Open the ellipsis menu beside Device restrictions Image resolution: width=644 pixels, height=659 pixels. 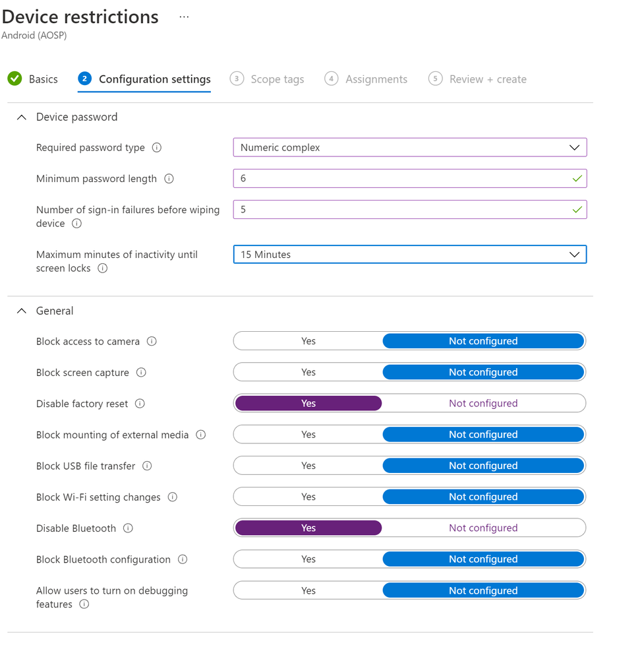[184, 16]
